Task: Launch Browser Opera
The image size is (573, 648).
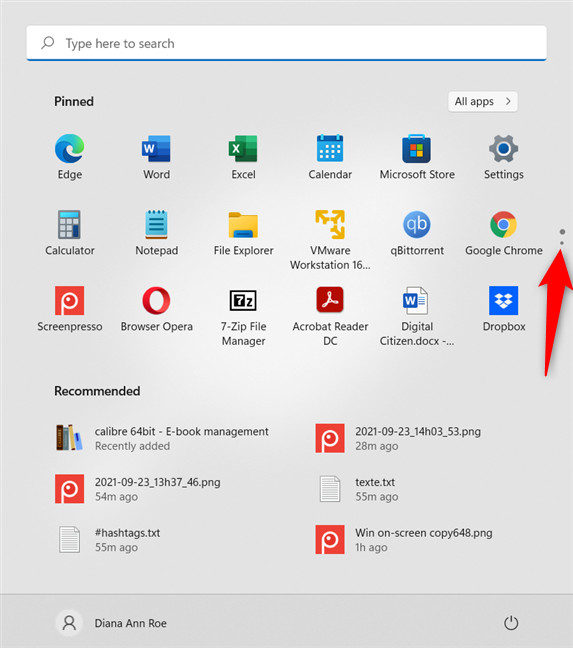Action: click(156, 309)
